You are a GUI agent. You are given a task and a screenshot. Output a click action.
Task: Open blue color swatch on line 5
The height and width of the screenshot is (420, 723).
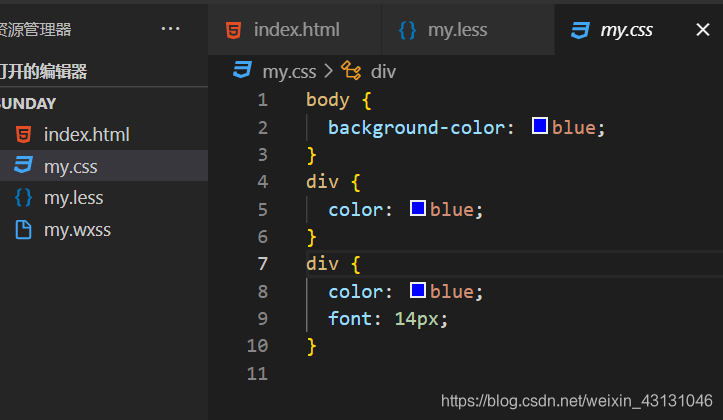[418, 208]
